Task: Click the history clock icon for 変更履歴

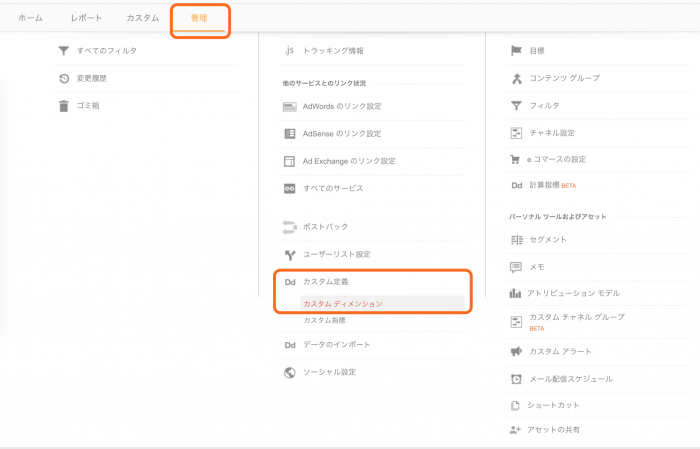Action: click(x=64, y=78)
